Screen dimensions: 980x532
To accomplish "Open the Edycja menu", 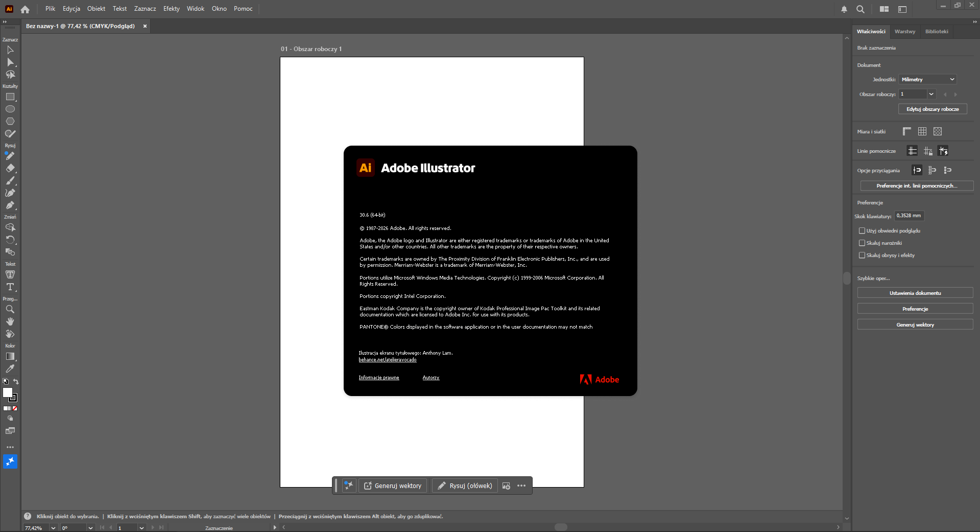I will point(71,9).
